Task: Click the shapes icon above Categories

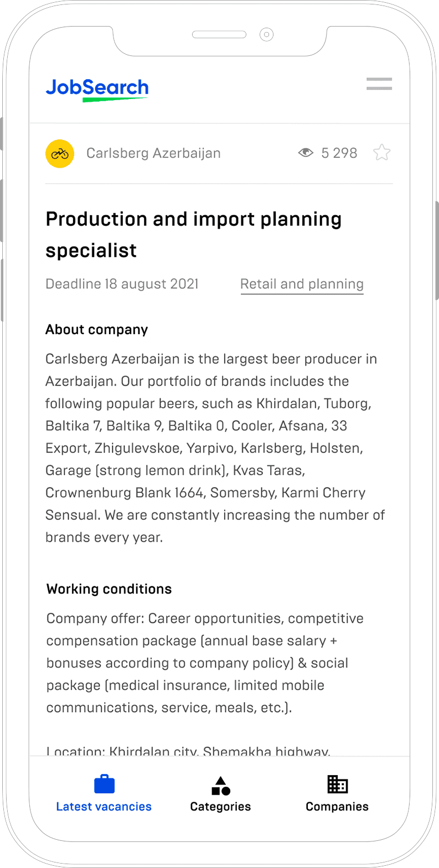Action: [220, 786]
